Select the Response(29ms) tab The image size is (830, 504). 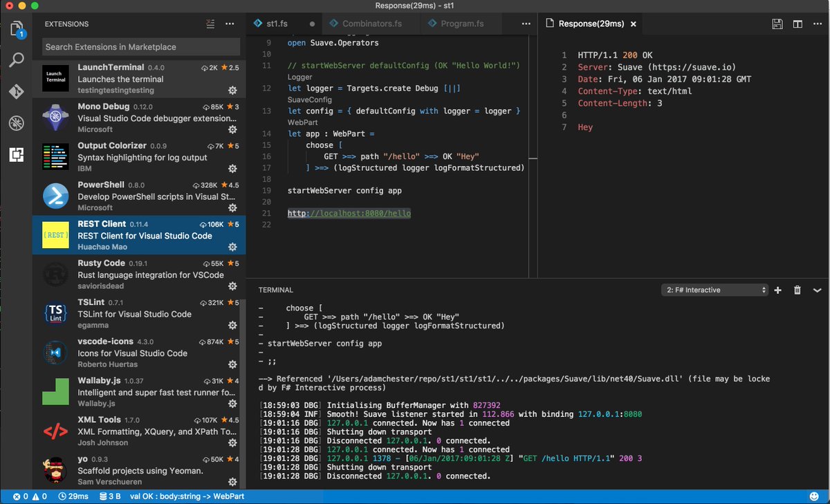pos(590,24)
